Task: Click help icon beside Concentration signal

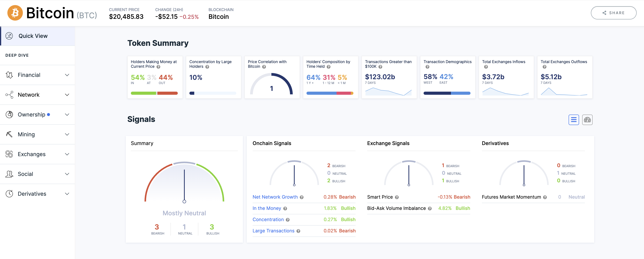Action: (287, 220)
